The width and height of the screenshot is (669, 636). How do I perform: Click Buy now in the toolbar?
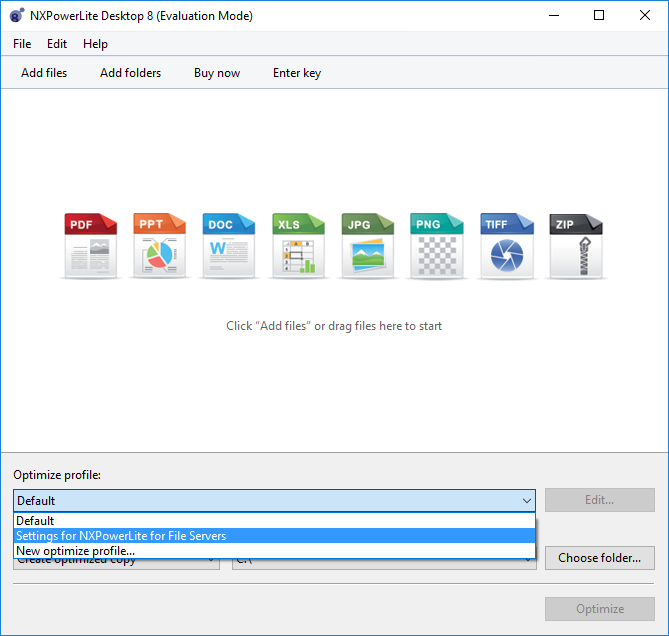[217, 73]
